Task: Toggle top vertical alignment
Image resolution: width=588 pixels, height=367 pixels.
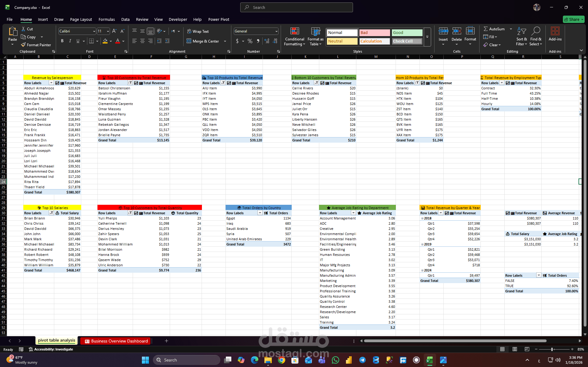Action: pyautogui.click(x=135, y=31)
